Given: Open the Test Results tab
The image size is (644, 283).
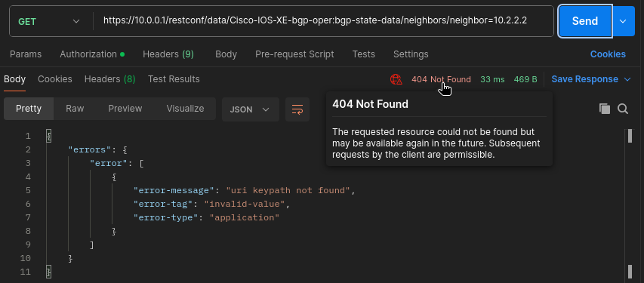Looking at the screenshot, I should tap(174, 79).
